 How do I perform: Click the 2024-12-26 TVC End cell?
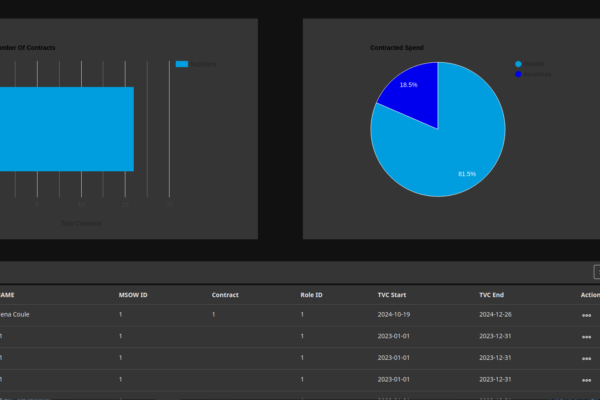coord(495,315)
